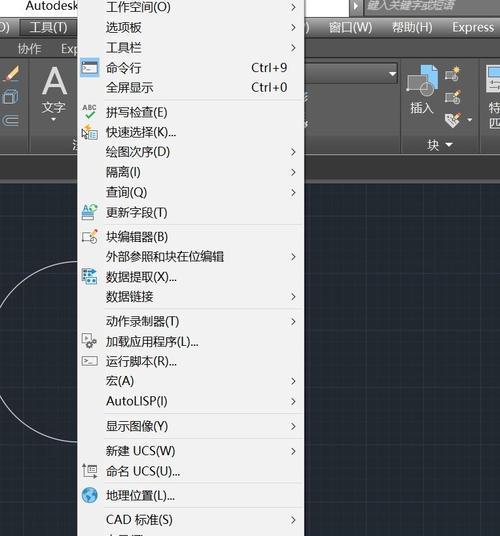This screenshot has width=500, height=536.
Task: Click the pencil icon in left ribbon
Action: click(12, 73)
